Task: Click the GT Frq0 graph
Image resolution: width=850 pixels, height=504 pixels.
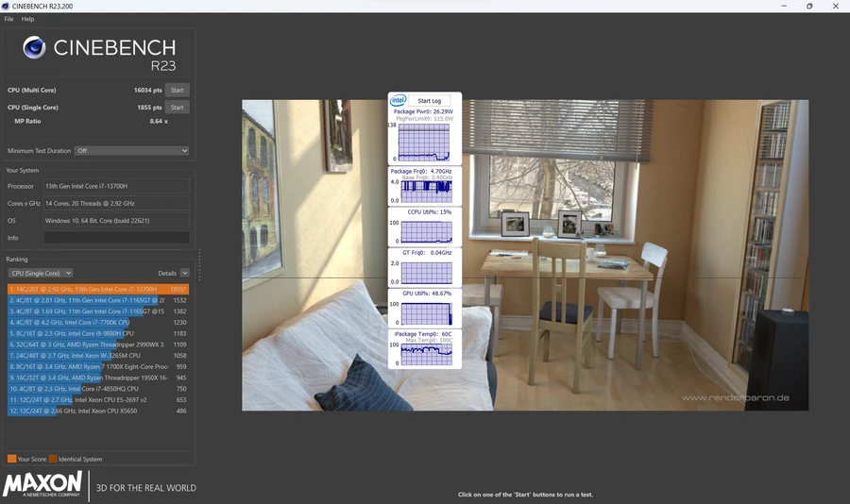Action: 427,273
